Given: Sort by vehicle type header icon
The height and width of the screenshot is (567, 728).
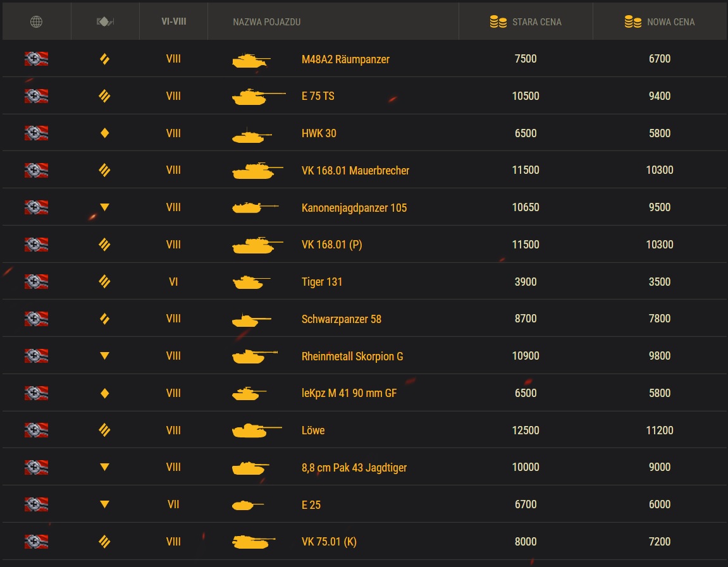Looking at the screenshot, I should pos(105,21).
